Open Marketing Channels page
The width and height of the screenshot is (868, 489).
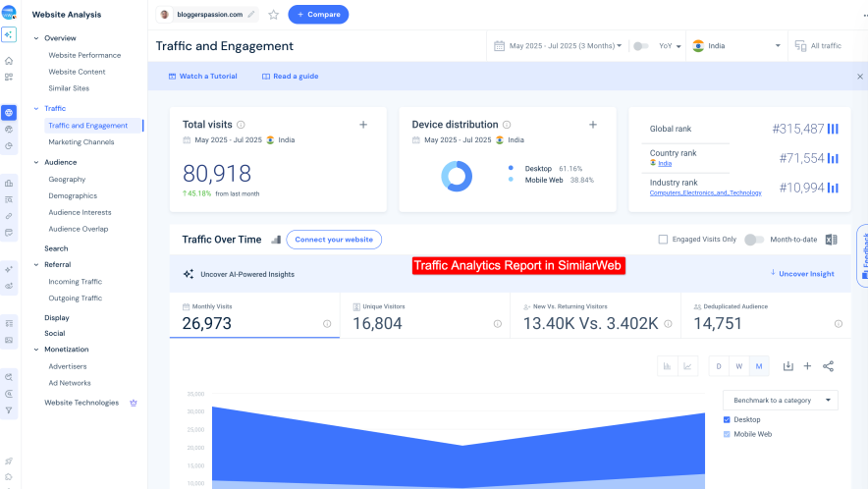tap(81, 142)
